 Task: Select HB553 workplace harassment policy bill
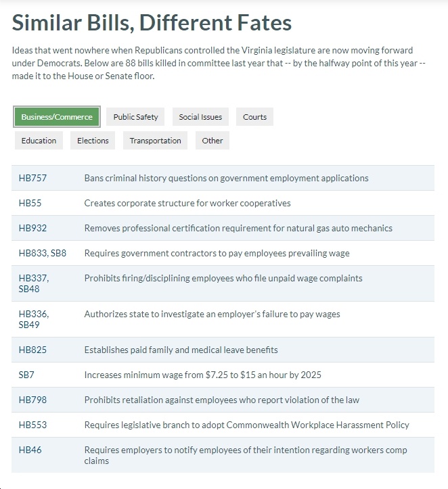pyautogui.click(x=32, y=425)
